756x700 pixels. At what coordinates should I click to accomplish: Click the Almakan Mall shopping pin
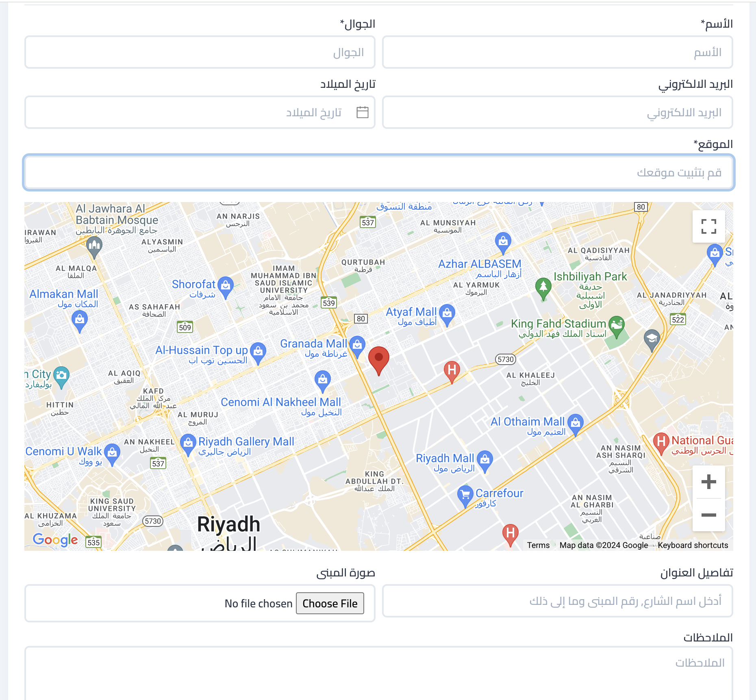[80, 321]
